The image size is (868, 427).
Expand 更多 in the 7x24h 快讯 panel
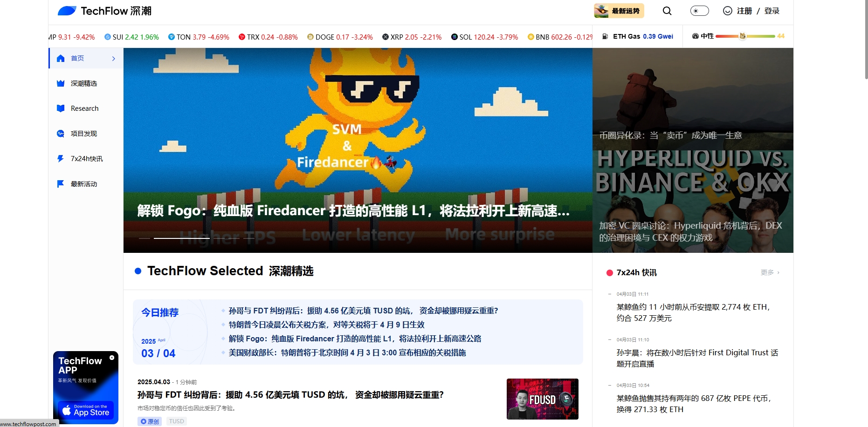770,272
